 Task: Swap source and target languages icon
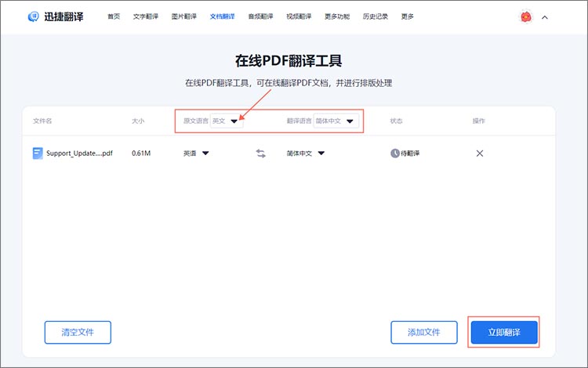(x=260, y=153)
